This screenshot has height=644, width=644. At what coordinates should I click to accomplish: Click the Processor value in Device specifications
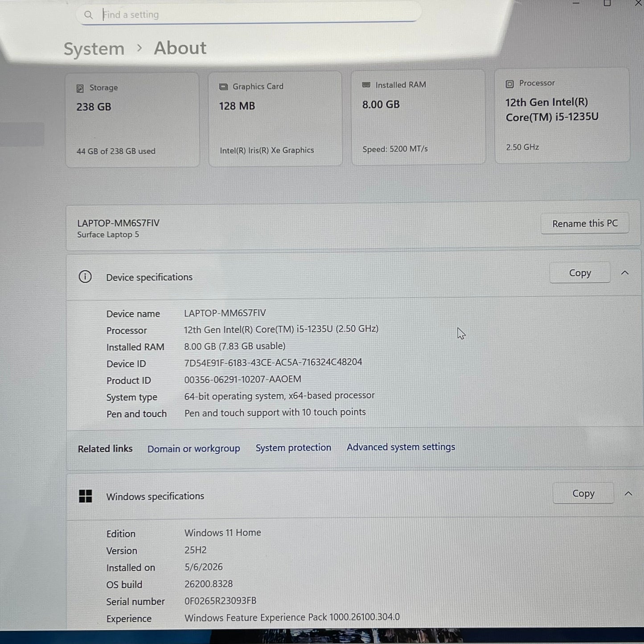[x=281, y=329]
